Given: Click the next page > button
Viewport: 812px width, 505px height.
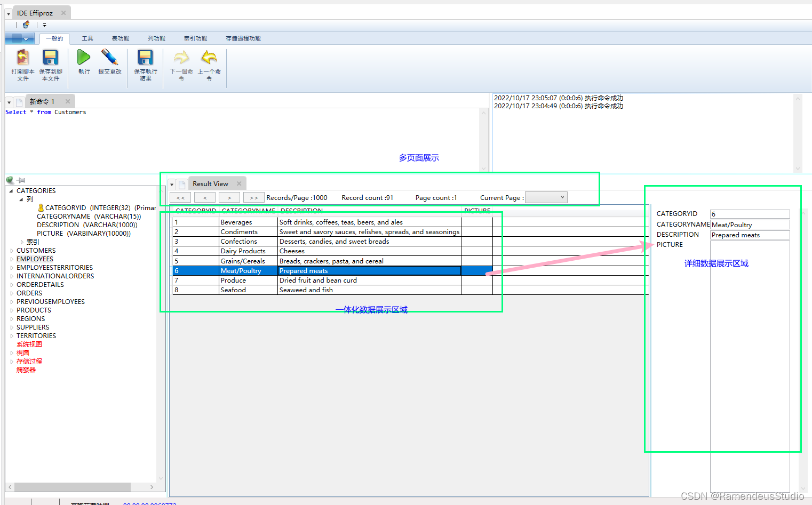Looking at the screenshot, I should [229, 198].
